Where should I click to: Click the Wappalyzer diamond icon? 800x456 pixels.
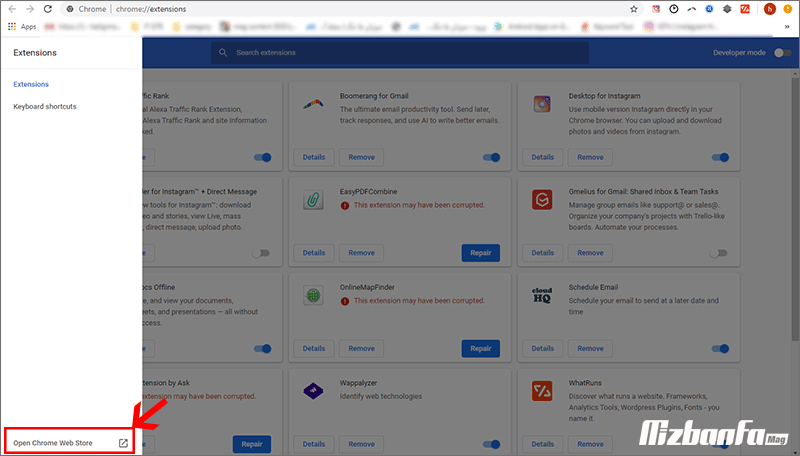click(313, 391)
